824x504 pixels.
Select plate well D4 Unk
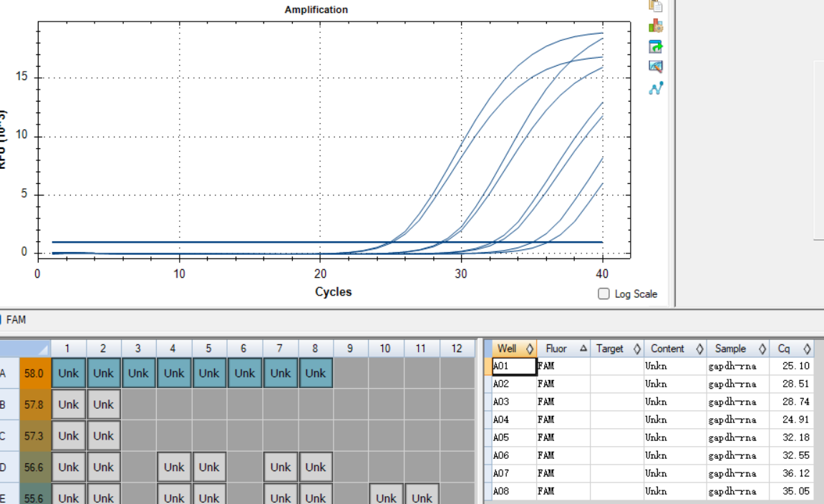[x=174, y=467]
